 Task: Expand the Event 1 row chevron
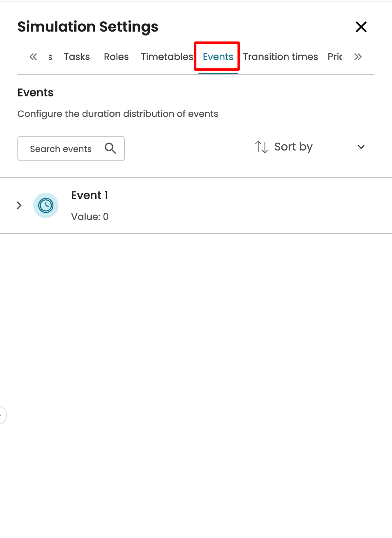[19, 205]
